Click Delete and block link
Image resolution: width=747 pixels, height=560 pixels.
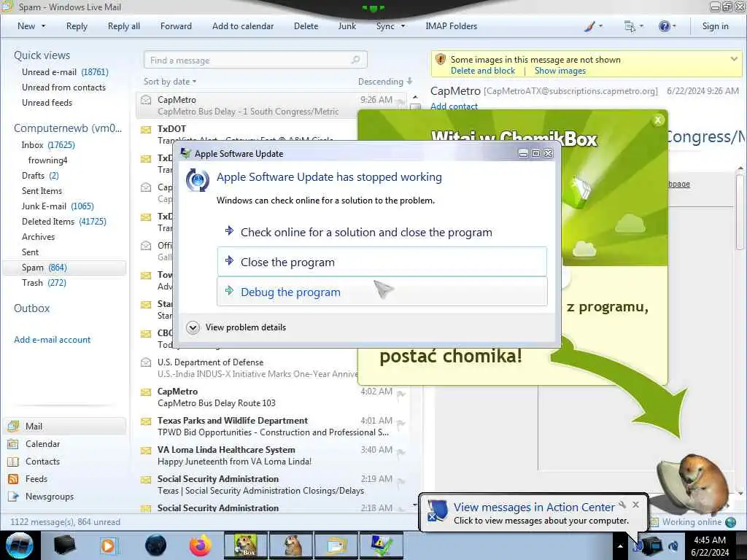point(483,71)
